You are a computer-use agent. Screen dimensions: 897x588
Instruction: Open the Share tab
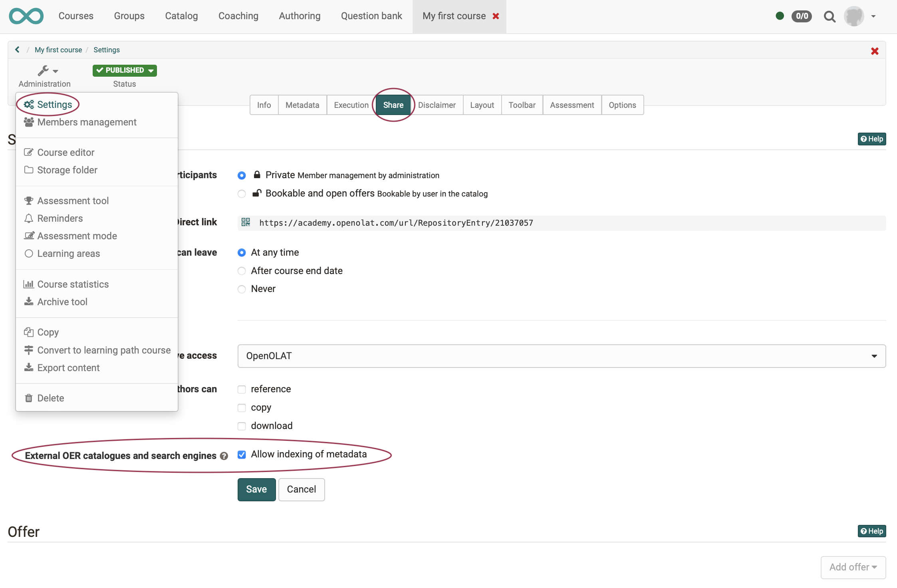pos(393,104)
